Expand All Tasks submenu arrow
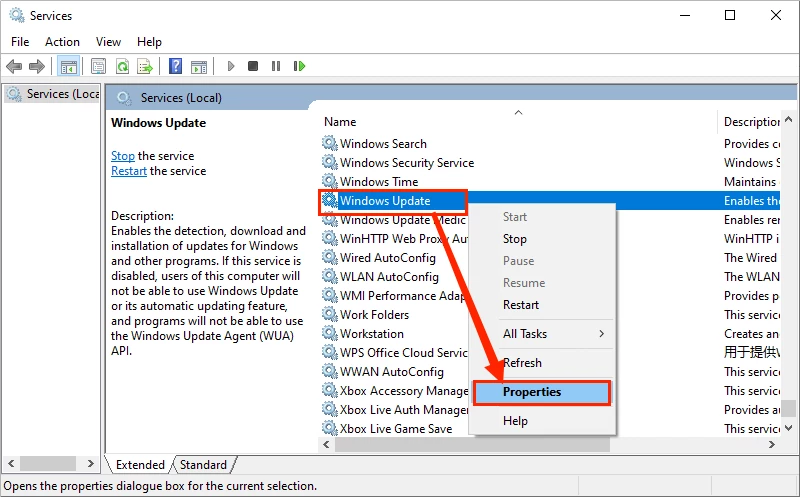The image size is (800, 497). pos(602,334)
